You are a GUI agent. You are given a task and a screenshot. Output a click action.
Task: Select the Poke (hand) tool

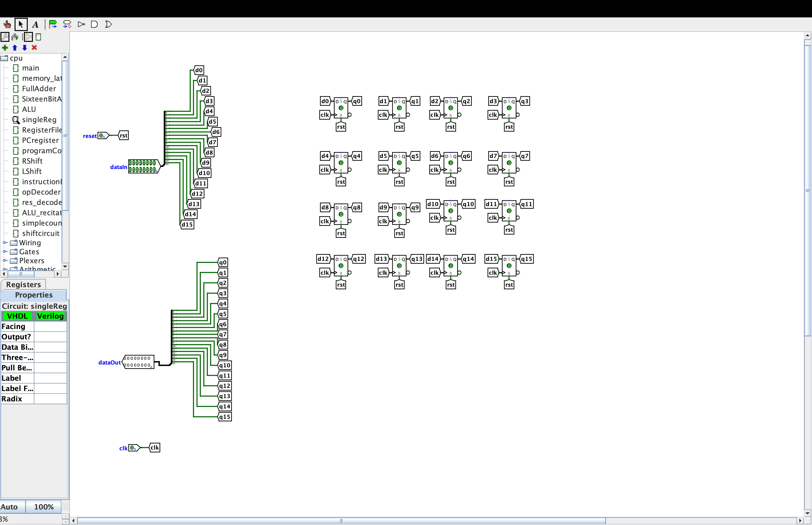click(7, 24)
